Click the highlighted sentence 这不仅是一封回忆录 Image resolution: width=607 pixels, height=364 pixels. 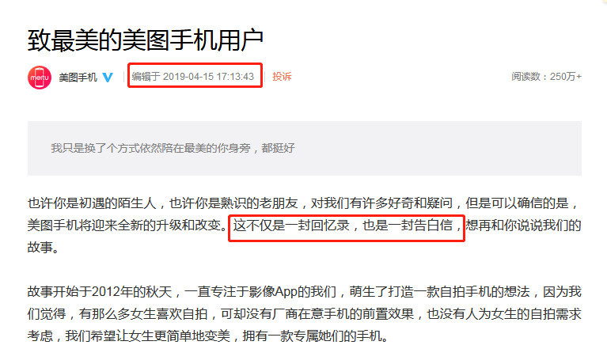pos(291,225)
